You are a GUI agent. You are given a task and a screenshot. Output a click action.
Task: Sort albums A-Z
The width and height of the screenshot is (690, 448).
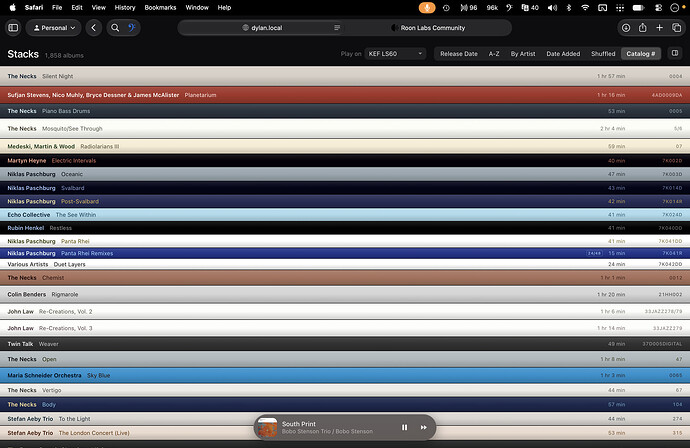tap(494, 54)
